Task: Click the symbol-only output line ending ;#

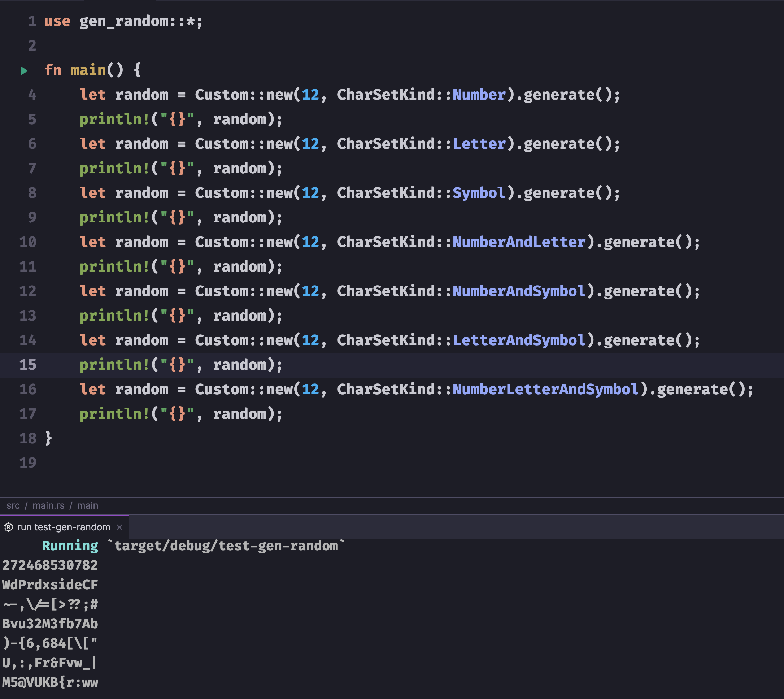Action: pyautogui.click(x=50, y=604)
